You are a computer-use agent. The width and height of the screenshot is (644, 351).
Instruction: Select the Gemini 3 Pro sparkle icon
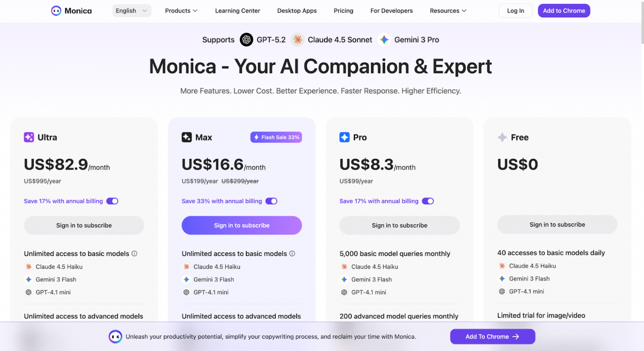tap(384, 40)
